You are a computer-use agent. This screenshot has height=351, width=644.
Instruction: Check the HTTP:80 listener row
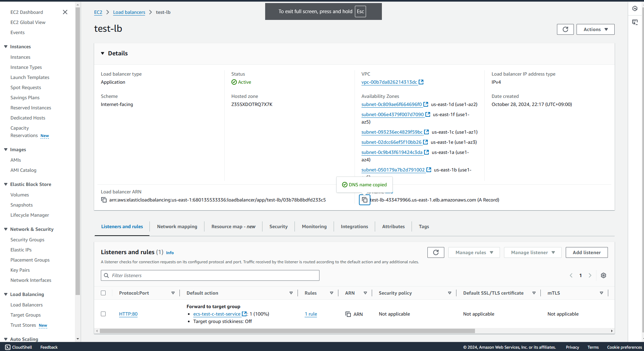103,314
